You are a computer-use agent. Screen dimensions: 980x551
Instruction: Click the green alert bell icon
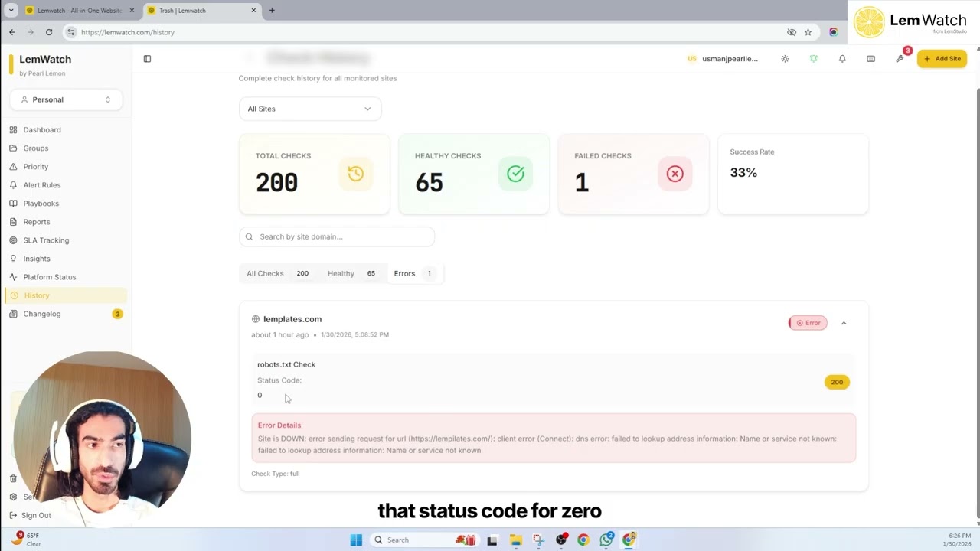pos(814,59)
